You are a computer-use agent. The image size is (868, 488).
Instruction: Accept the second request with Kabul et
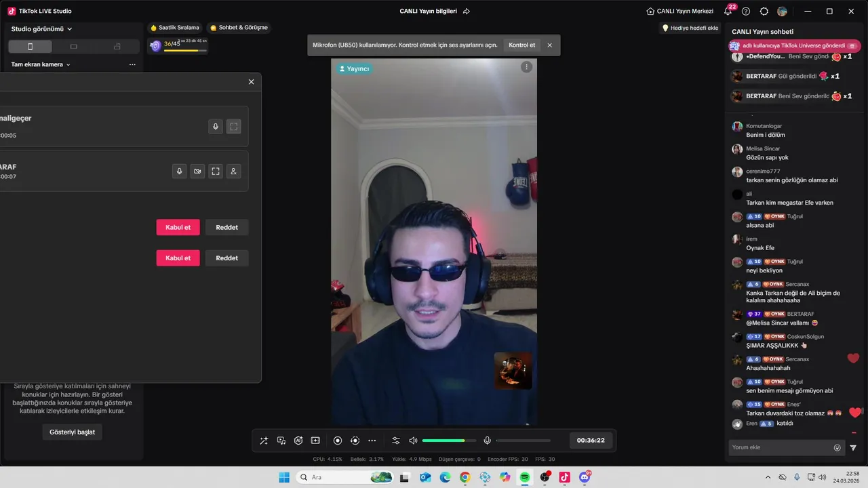point(178,258)
